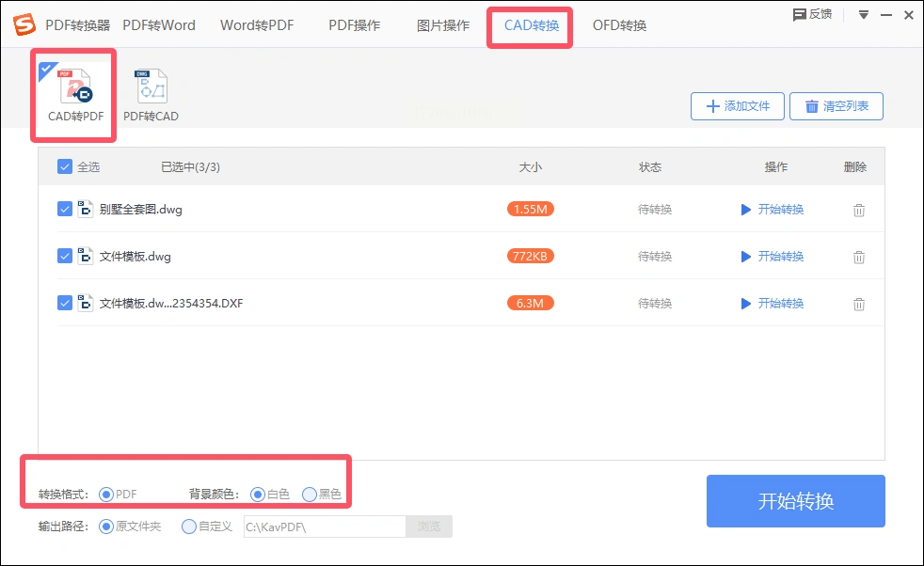Click the file icon for the DXF file
Viewport: 924px width, 566px height.
tap(86, 304)
